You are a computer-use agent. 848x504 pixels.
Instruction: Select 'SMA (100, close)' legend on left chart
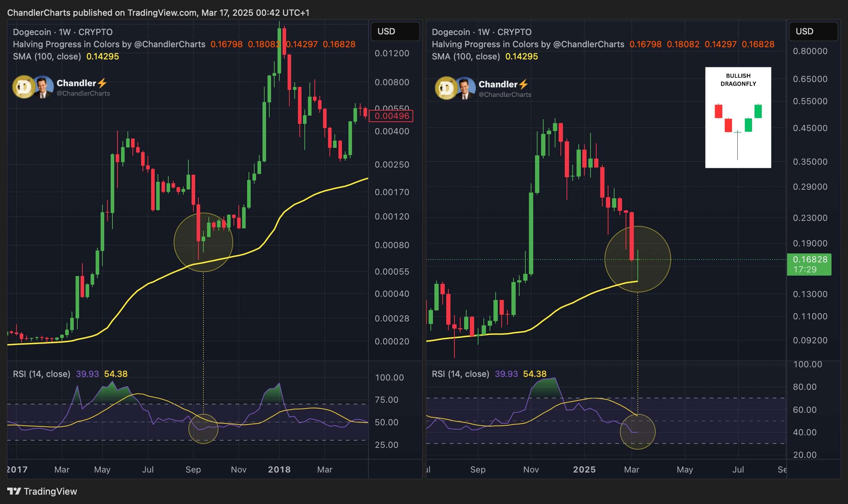(47, 57)
